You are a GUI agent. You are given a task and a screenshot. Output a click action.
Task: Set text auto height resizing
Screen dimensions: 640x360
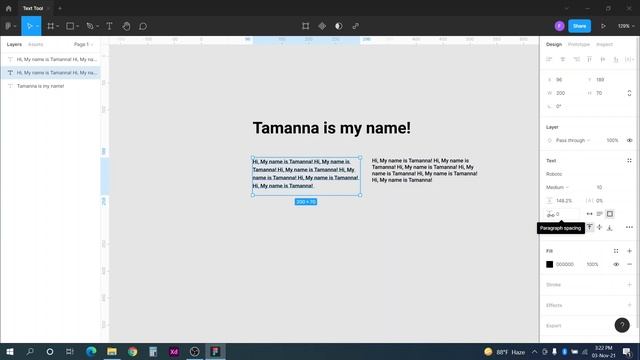click(599, 214)
